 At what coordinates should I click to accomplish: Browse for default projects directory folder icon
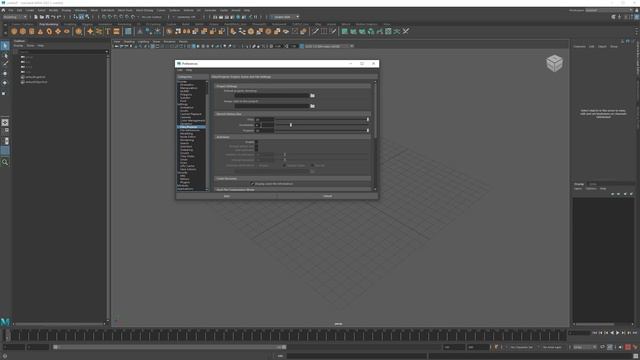click(x=312, y=96)
